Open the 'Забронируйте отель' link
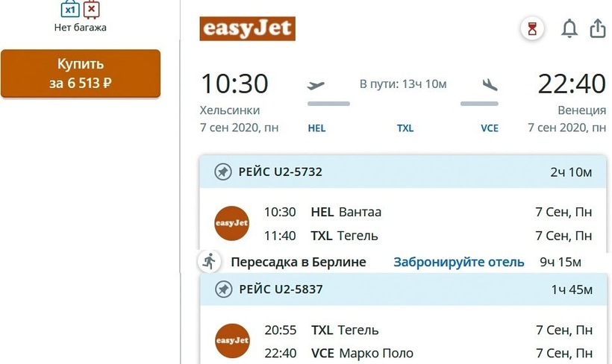Viewport: 612px width, 364px height. coord(458,263)
